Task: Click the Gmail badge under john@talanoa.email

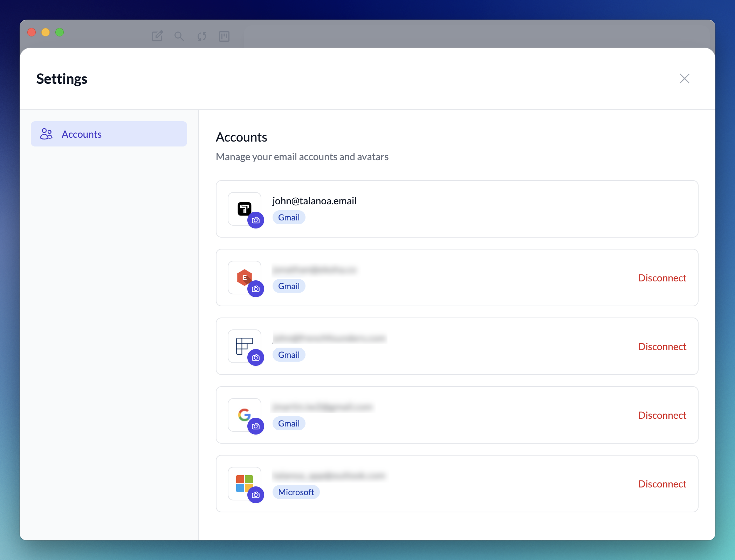Action: 289,217
